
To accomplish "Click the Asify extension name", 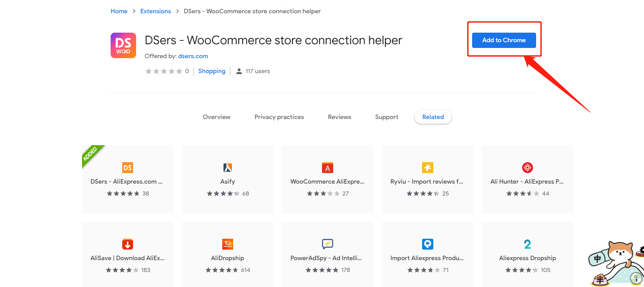I will [x=227, y=182].
